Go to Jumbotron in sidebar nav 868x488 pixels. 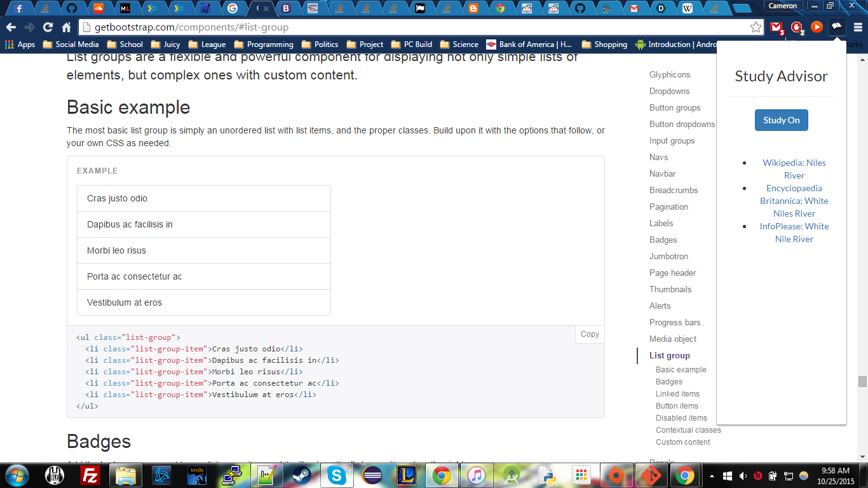(668, 256)
